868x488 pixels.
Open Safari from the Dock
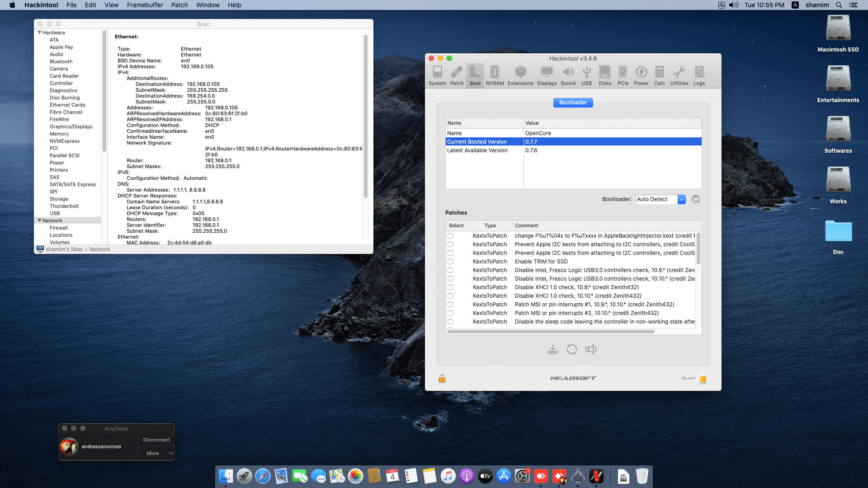(263, 476)
